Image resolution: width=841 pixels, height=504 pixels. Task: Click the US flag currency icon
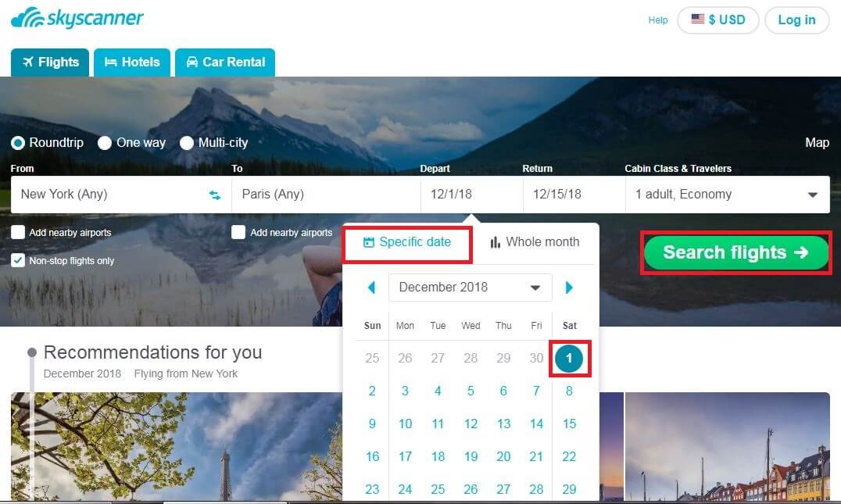tap(697, 20)
